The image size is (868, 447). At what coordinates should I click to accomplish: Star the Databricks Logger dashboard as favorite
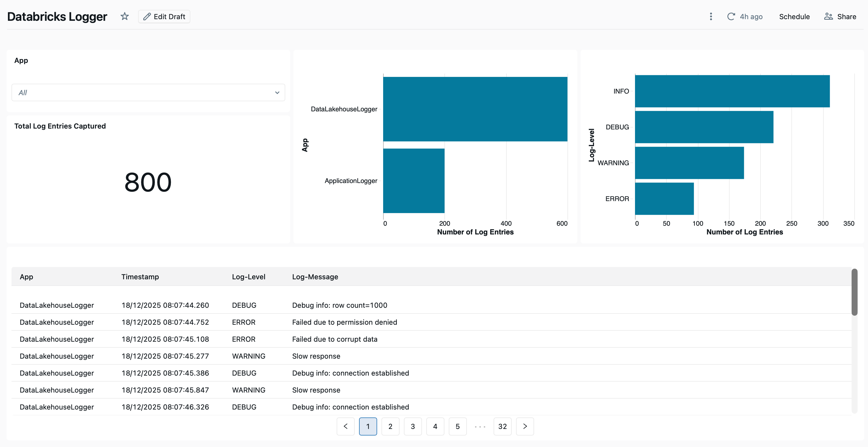(125, 16)
